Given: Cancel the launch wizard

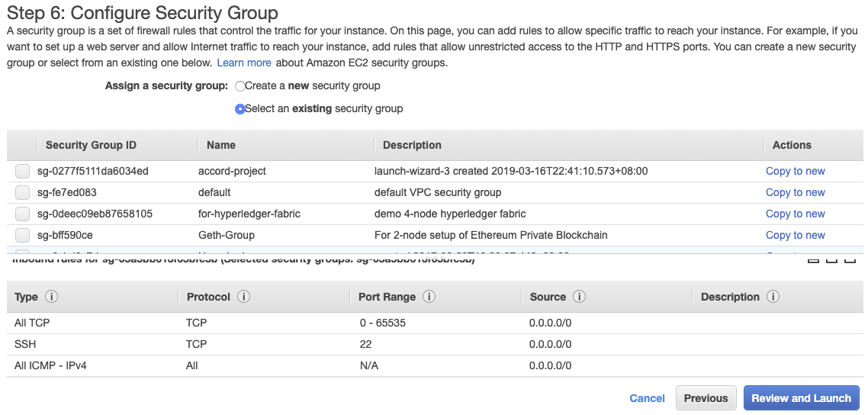Looking at the screenshot, I should tap(647, 398).
